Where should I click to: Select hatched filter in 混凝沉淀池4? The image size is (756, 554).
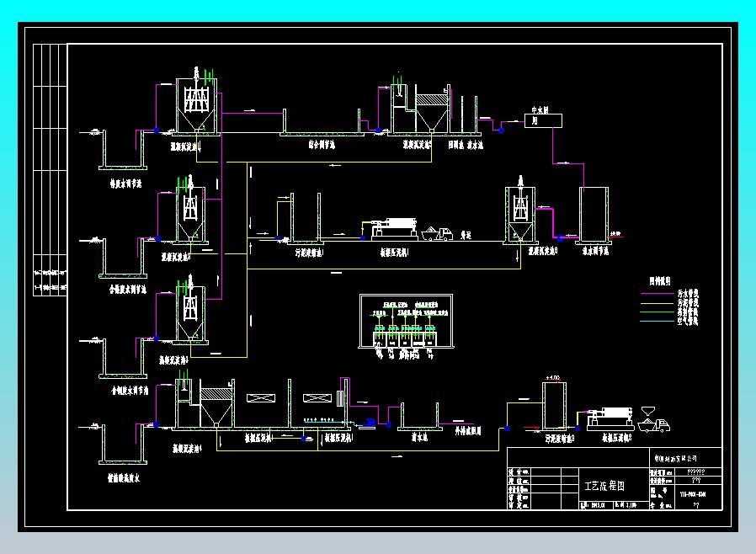point(216,394)
